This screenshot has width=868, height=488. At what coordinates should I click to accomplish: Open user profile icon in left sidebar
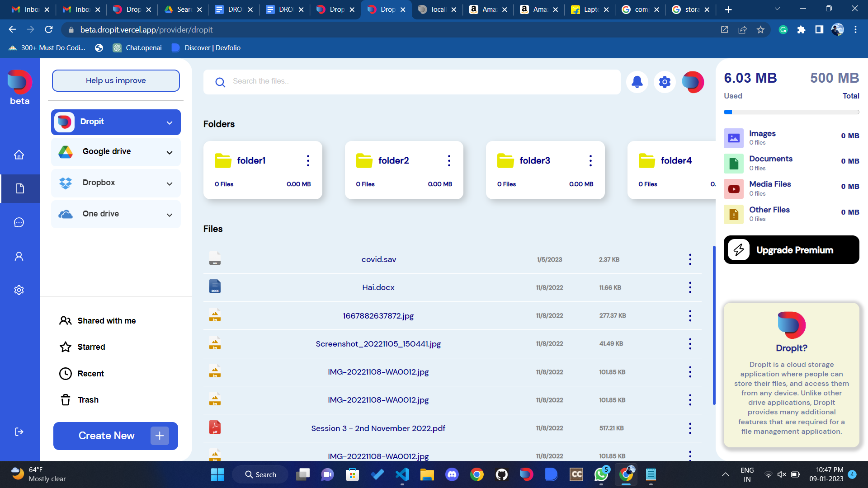click(19, 256)
